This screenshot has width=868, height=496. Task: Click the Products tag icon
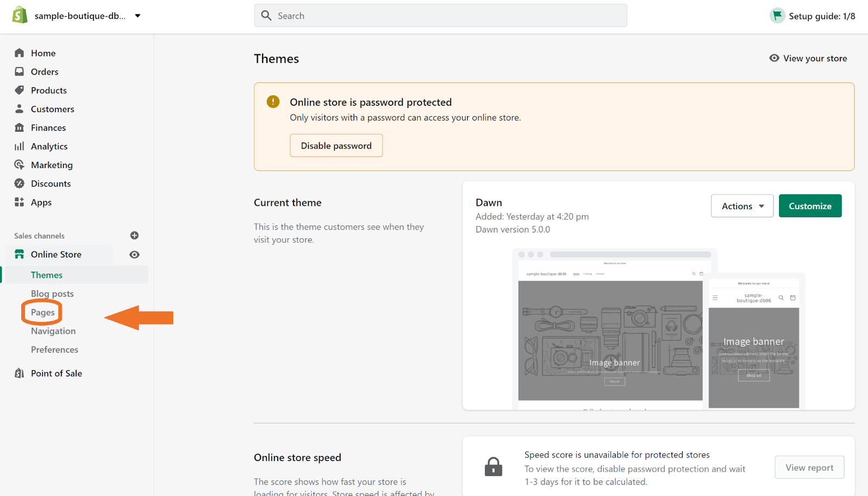20,90
